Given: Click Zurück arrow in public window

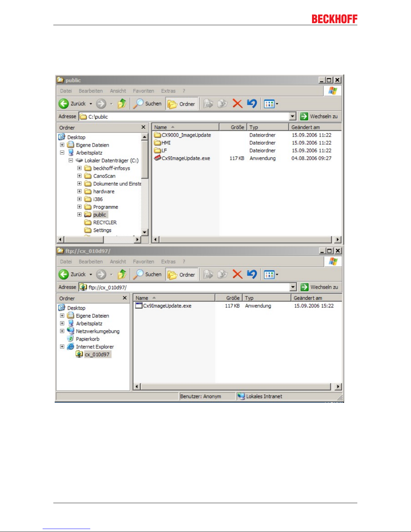Looking at the screenshot, I should tap(64, 104).
